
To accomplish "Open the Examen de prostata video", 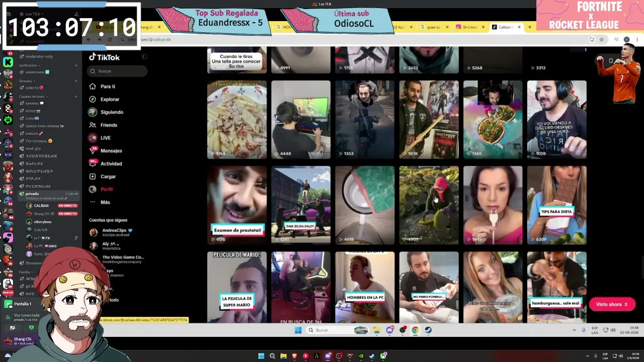I will (237, 205).
